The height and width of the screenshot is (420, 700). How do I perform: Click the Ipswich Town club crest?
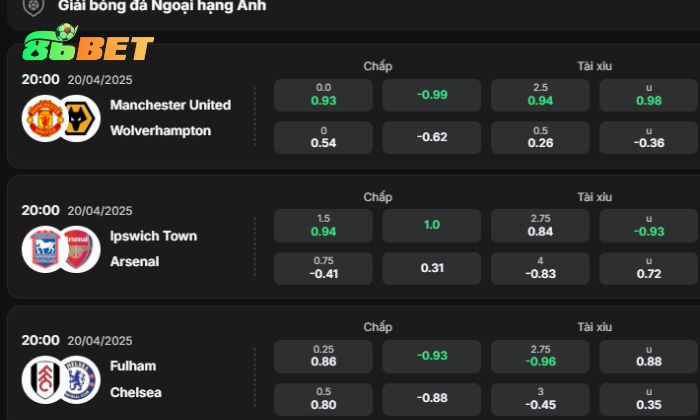44,249
